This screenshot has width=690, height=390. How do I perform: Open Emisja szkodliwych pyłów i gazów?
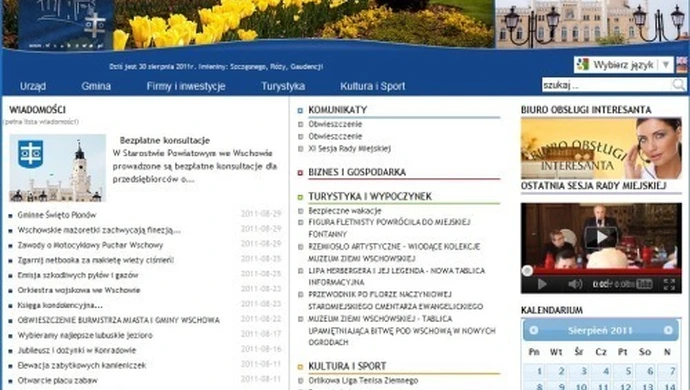pyautogui.click(x=78, y=275)
